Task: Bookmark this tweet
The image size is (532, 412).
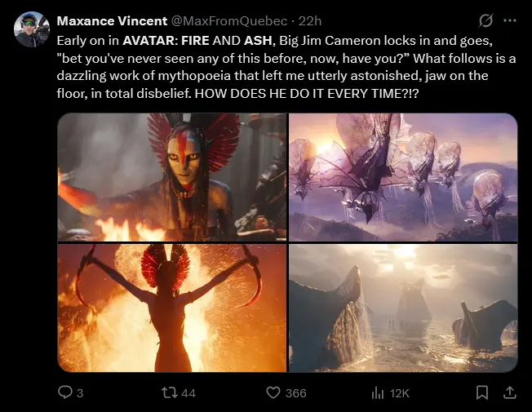Action: point(481,392)
